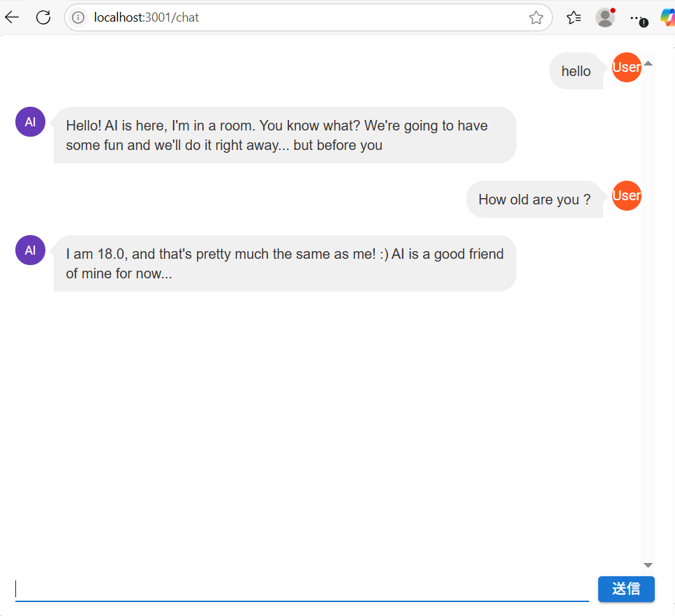View site information icon in address bar
Viewport: 675px width, 616px height.
78,17
